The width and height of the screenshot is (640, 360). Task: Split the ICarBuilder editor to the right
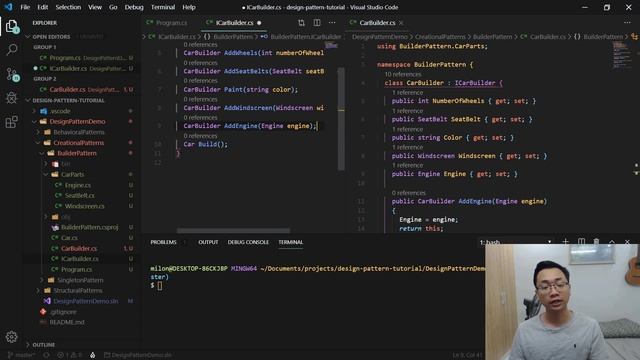tap(317, 23)
